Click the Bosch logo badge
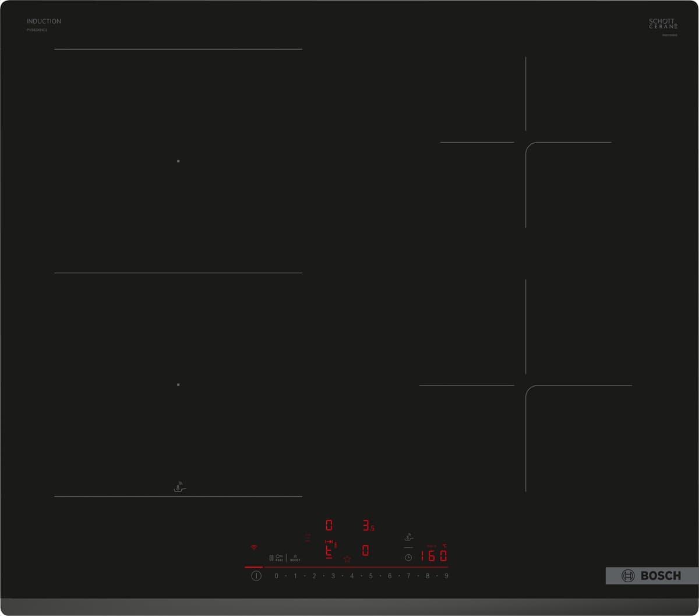699x616 pixels. 651,576
